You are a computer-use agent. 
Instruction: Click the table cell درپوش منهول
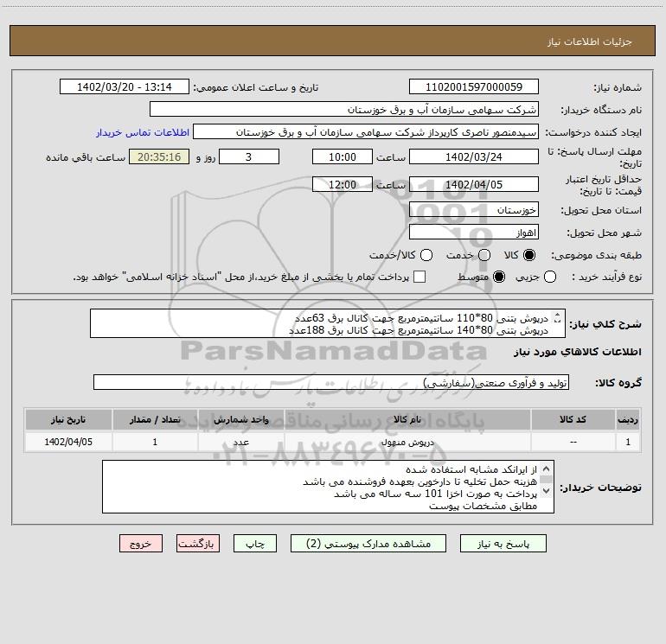click(407, 442)
